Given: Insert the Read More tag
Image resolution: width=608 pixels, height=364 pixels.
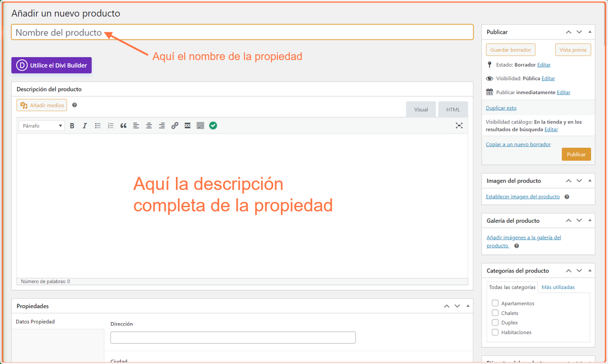Looking at the screenshot, I should [187, 126].
